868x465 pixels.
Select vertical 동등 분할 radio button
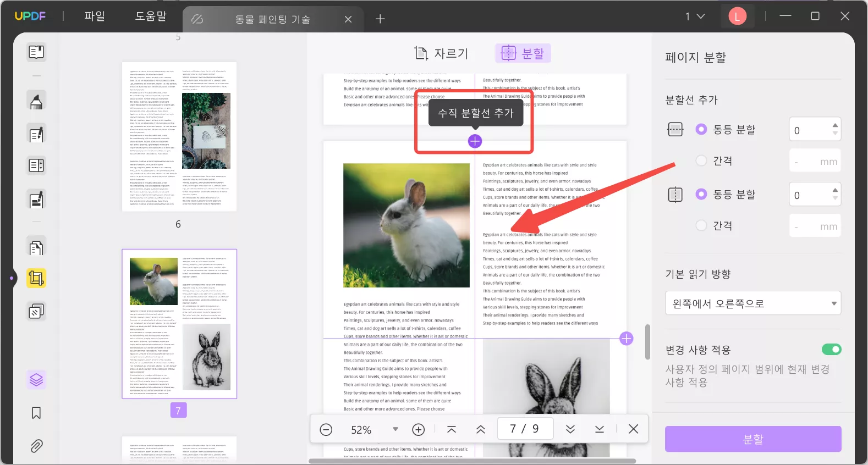click(x=701, y=194)
